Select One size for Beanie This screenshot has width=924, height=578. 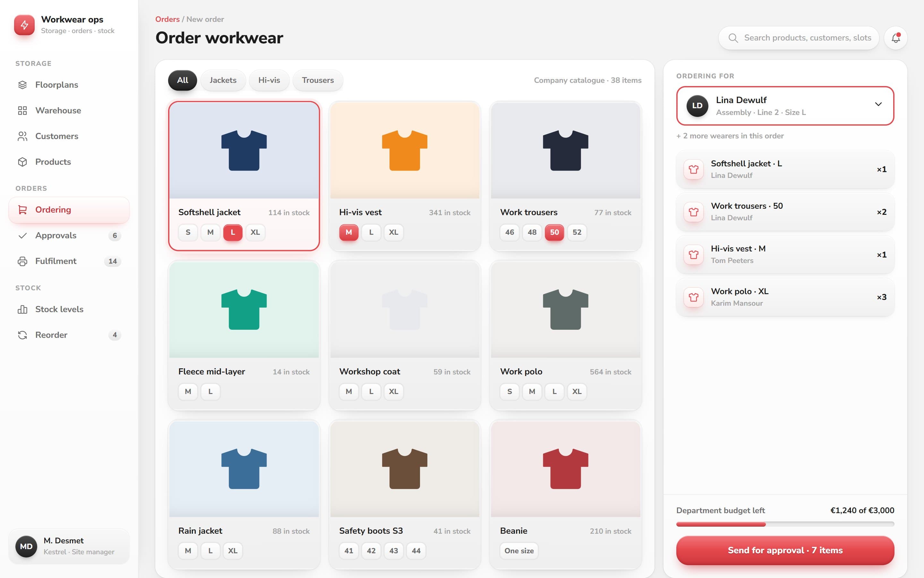point(519,551)
